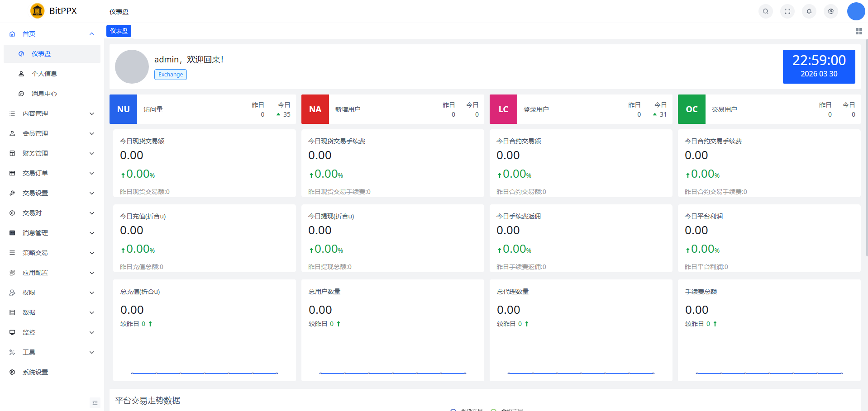Image resolution: width=868 pixels, height=411 pixels.
Task: Click the 访问量 NU stat card
Action: [x=202, y=109]
